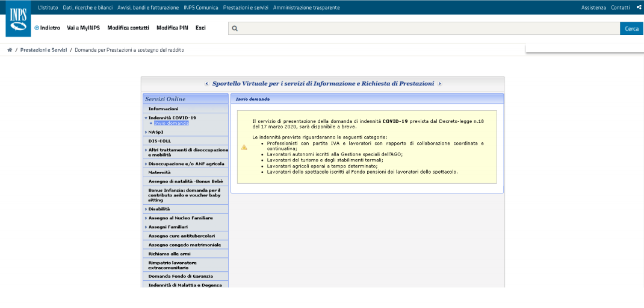The image size is (644, 308).
Task: Click the INPS logo
Action: (x=18, y=19)
